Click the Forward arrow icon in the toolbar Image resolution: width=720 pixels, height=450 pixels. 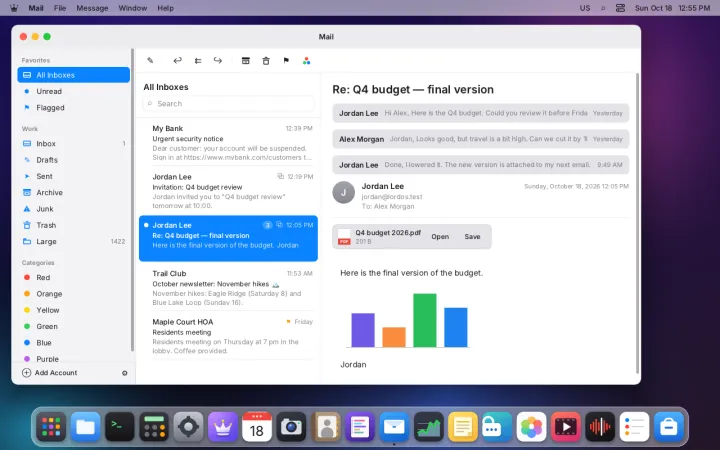coord(218,61)
